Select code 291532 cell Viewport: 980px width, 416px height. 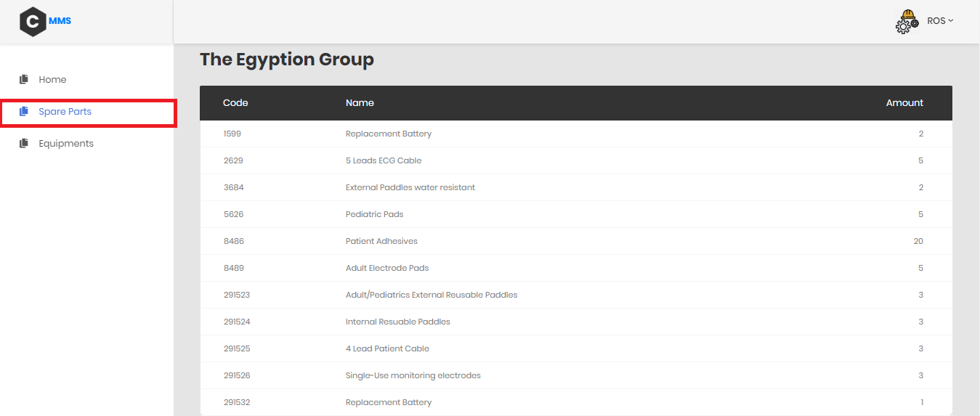click(x=237, y=402)
